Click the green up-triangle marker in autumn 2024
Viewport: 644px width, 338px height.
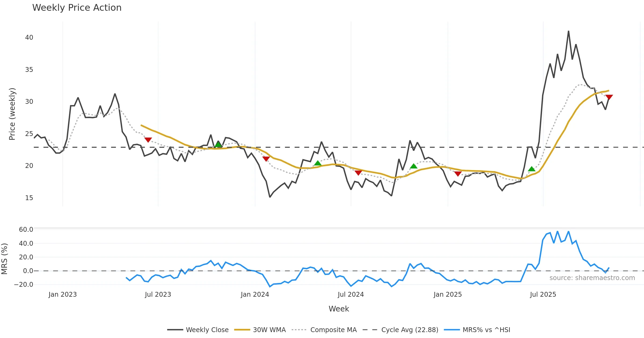click(414, 166)
